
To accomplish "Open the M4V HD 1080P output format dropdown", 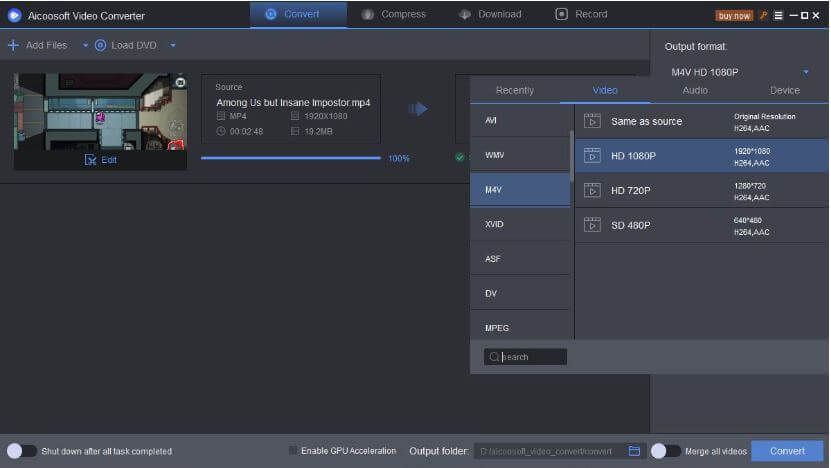I will 740,72.
